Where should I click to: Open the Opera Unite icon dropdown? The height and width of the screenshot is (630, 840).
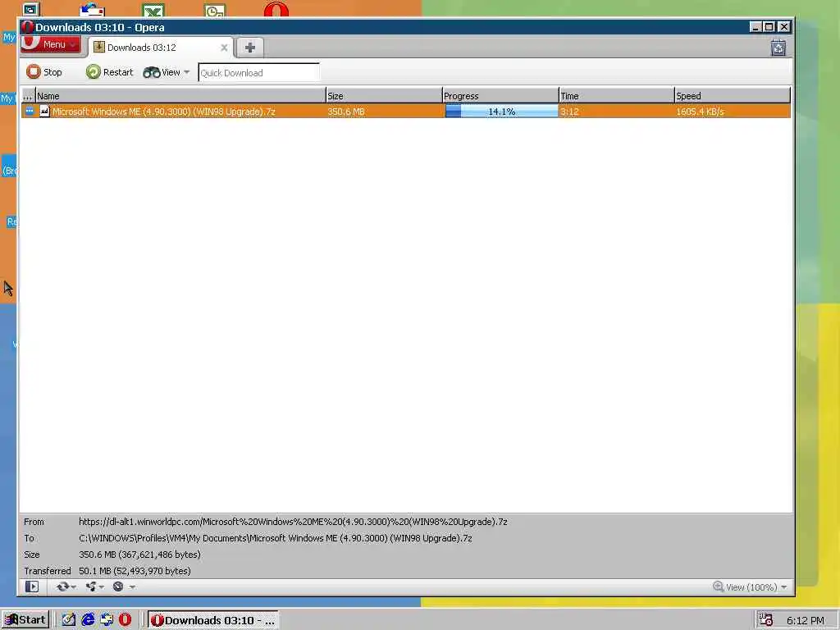(94, 587)
